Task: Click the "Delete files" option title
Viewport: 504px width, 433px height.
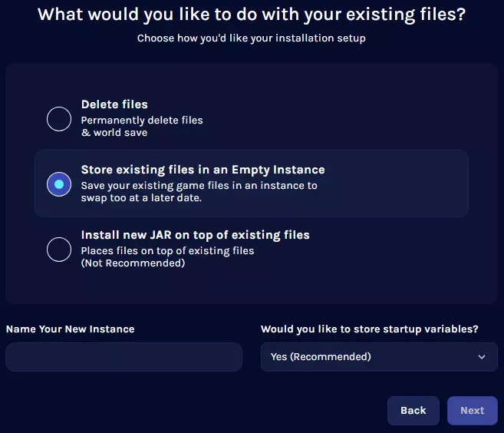Action: pyautogui.click(x=114, y=104)
